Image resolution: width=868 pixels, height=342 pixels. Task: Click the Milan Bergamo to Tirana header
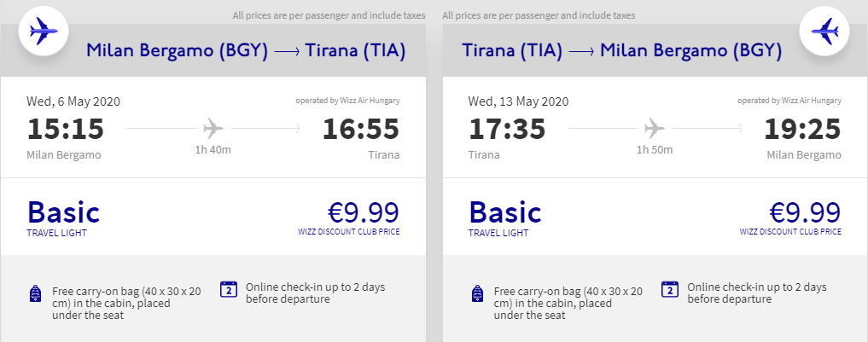[245, 51]
